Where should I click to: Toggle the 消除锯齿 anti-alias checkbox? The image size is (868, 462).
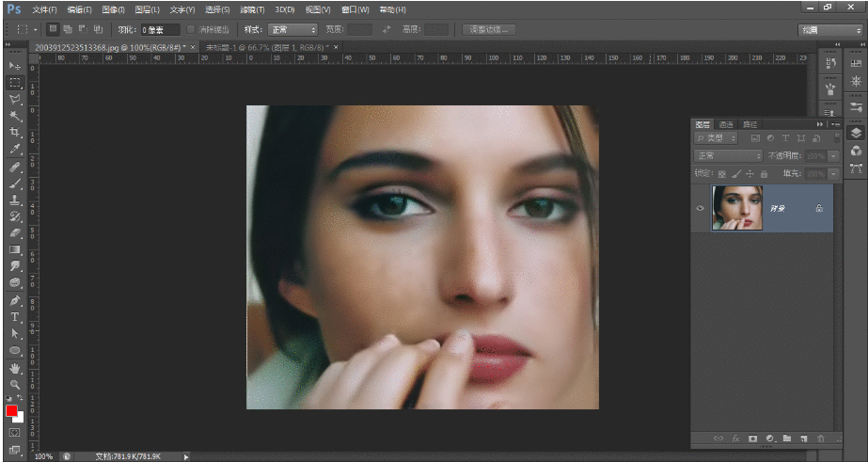pos(193,29)
